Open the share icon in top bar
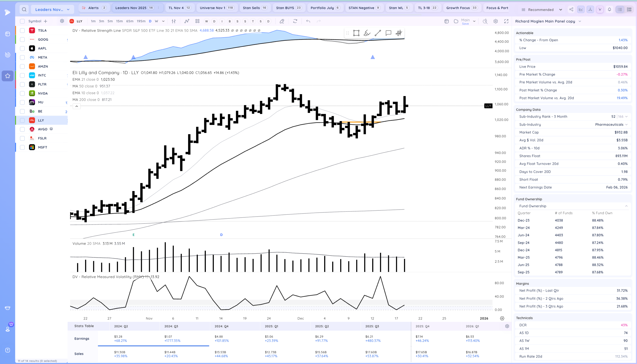Image resolution: width=637 pixels, height=364 pixels. tap(571, 9)
